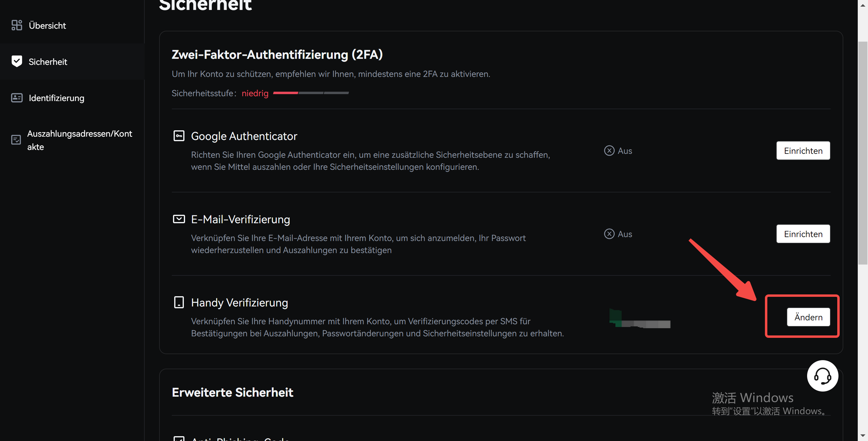Click the Sicherheit shield icon
The image size is (868, 441).
17,61
